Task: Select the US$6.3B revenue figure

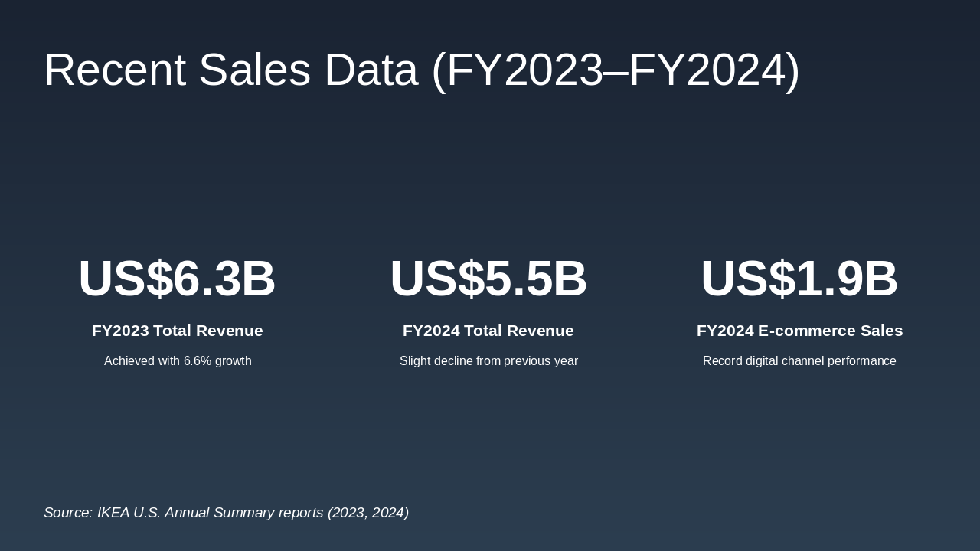Action: tap(177, 279)
